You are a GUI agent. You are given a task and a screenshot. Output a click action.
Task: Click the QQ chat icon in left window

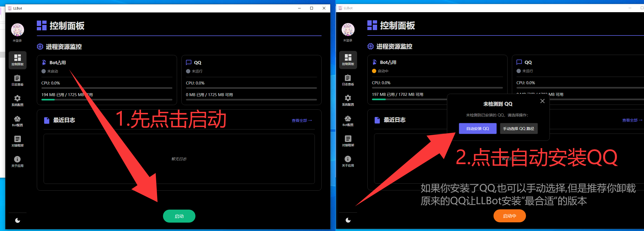coord(189,63)
